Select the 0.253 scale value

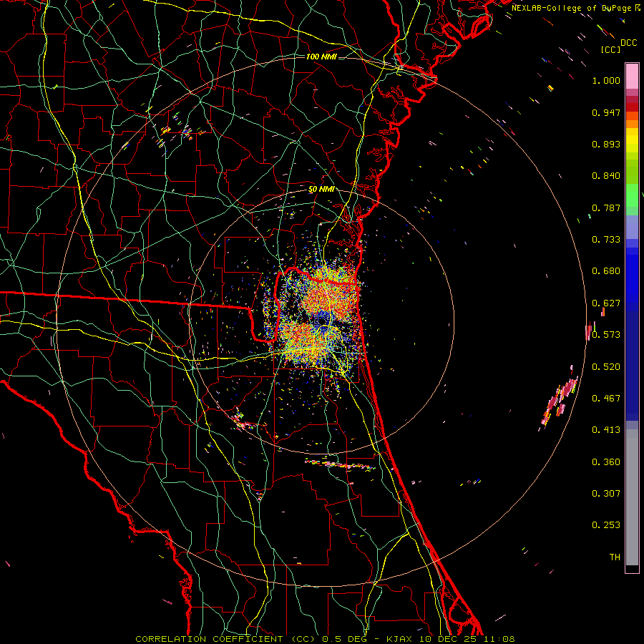pyautogui.click(x=606, y=525)
